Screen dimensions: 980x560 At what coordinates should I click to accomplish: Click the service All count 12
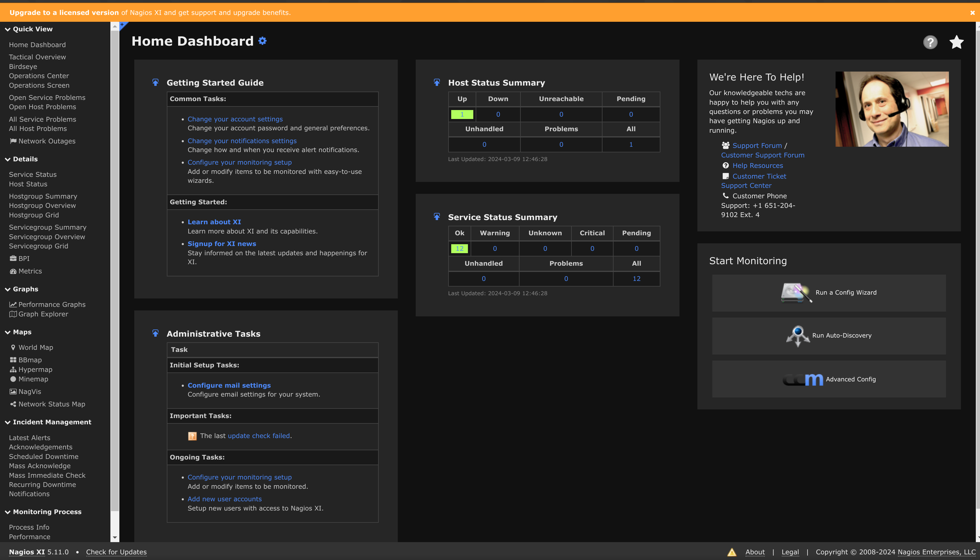click(636, 279)
